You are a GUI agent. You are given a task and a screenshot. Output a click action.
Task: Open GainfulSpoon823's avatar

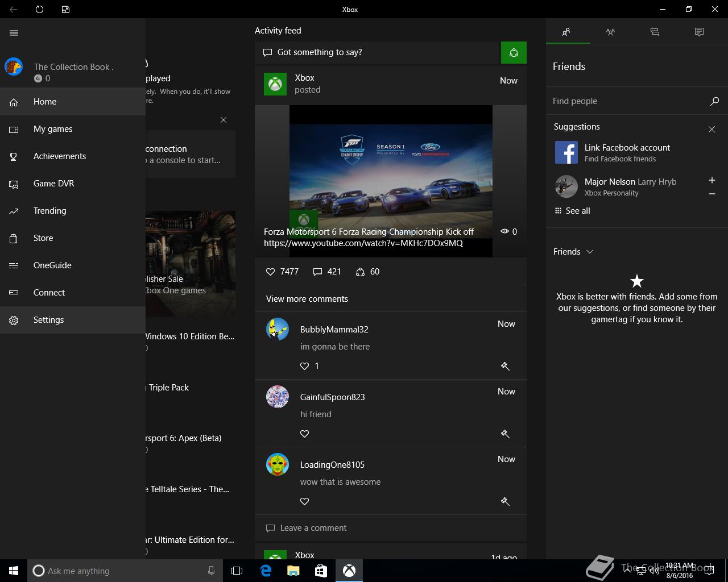(x=278, y=397)
